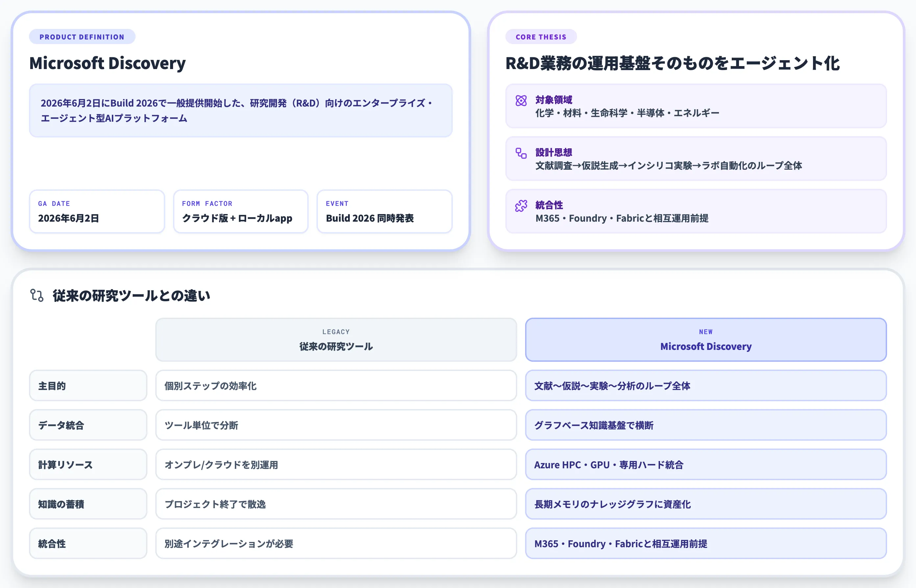Click the 設計思想 title
Image resolution: width=916 pixels, height=588 pixels.
click(554, 153)
